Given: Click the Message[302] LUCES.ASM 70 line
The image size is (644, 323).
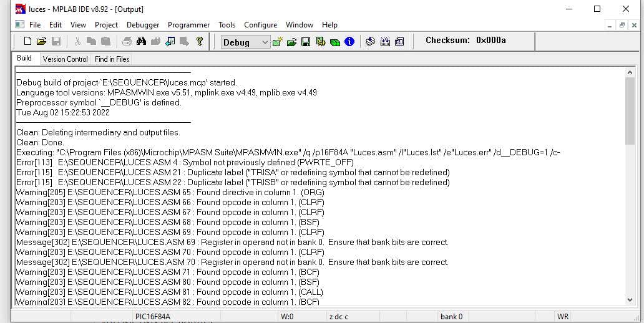Looking at the screenshot, I should [x=232, y=263].
